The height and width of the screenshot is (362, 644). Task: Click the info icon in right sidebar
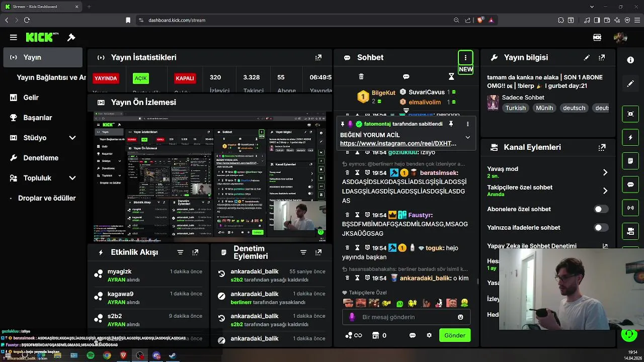click(630, 60)
